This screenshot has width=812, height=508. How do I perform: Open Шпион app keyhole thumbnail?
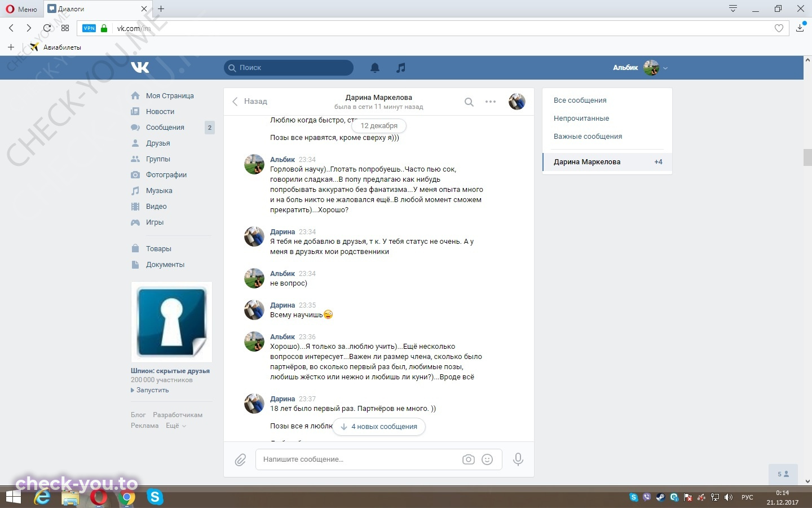[x=171, y=322]
